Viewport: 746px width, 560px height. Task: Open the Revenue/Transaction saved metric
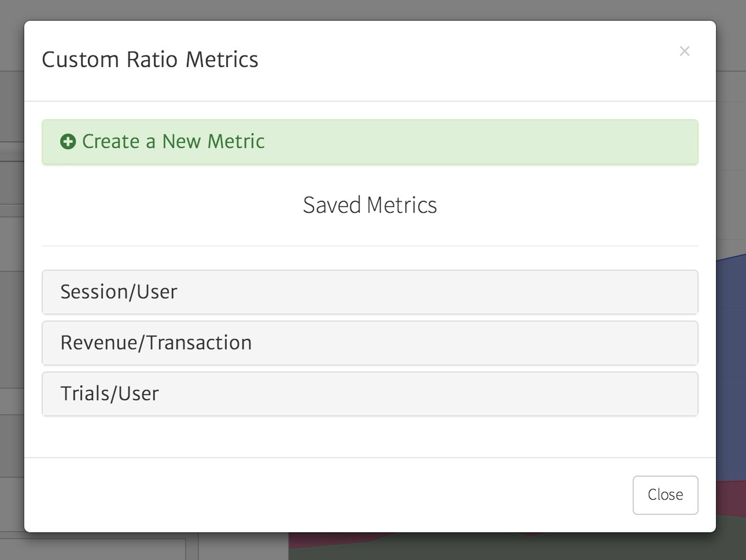pos(370,342)
